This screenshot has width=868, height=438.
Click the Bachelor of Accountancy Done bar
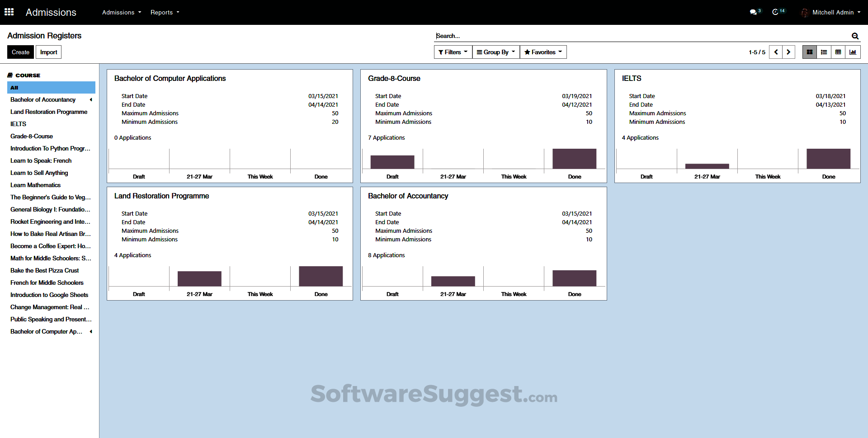click(575, 278)
